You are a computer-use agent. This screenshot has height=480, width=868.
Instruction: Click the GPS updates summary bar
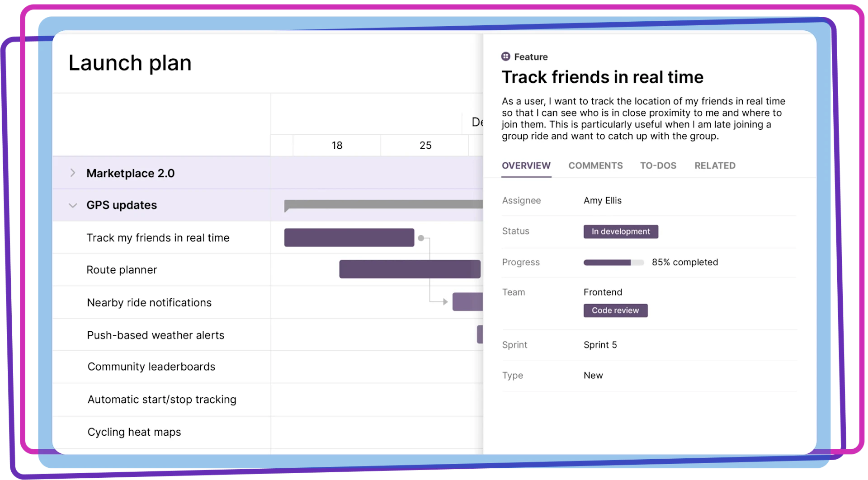tap(382, 205)
